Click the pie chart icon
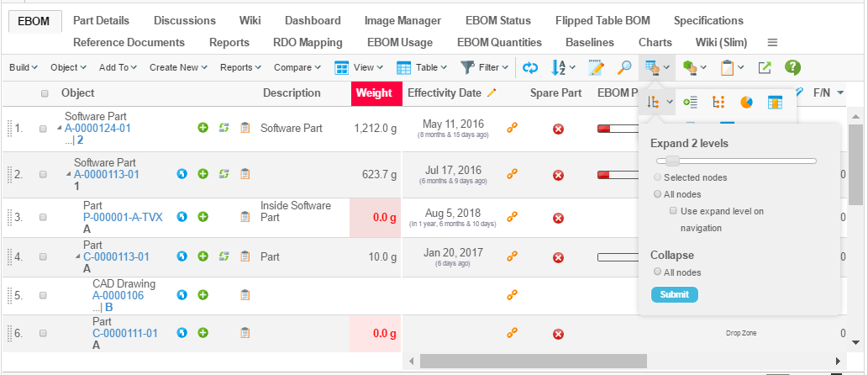 coord(746,102)
